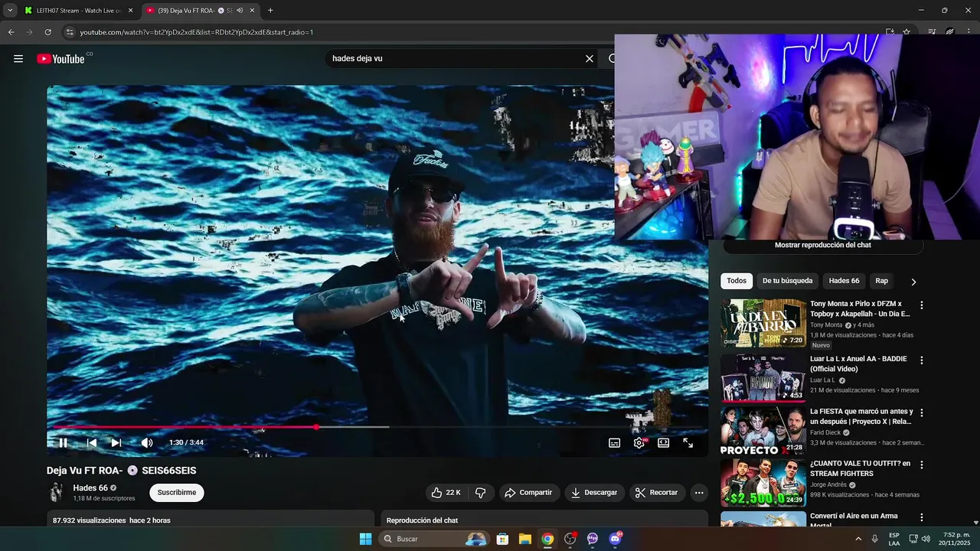Close the Deja Vu YouTube tab

tap(252, 11)
